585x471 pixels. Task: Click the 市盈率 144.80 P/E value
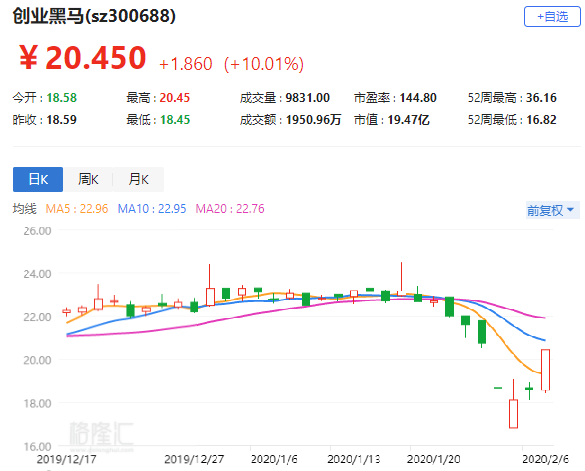pos(395,98)
